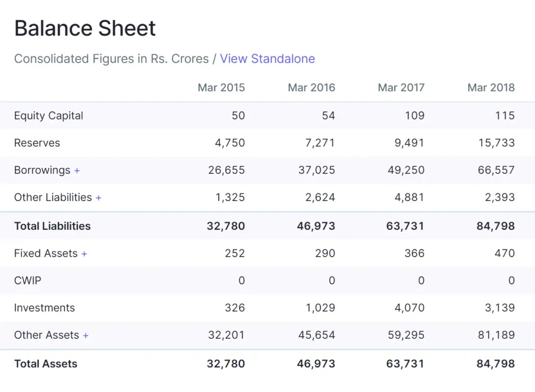Screen dimensions: 535x392
Task: Expand Other Liabilities breakdown plus icon
Action: point(99,198)
